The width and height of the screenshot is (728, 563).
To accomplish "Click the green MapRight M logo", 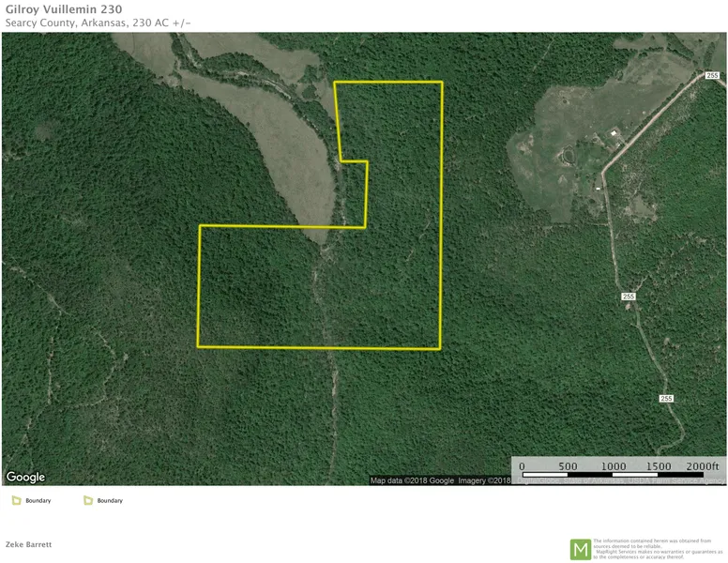I will (581, 549).
